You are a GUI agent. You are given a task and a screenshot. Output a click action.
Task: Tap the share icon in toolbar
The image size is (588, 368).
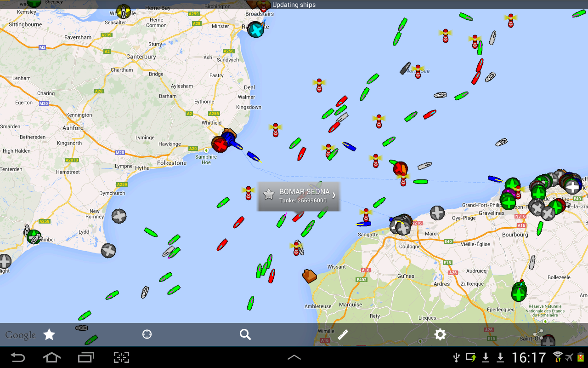click(x=538, y=334)
